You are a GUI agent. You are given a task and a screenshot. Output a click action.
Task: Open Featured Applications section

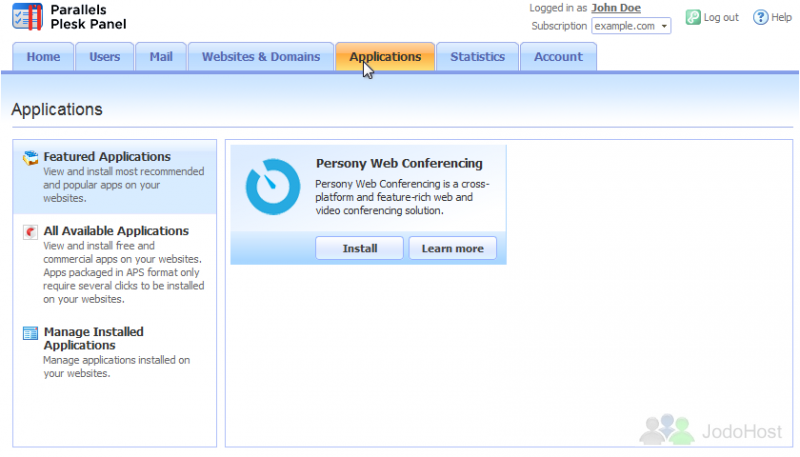tap(107, 157)
